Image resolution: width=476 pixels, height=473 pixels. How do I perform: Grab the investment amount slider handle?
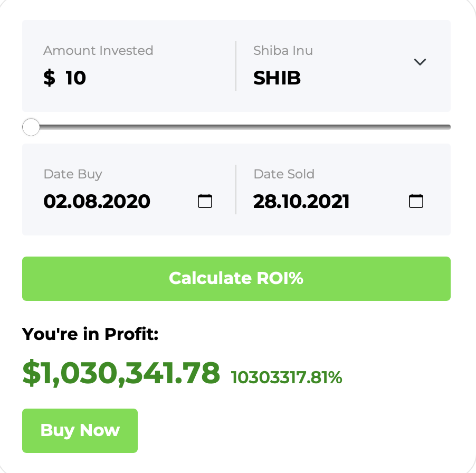(x=31, y=127)
